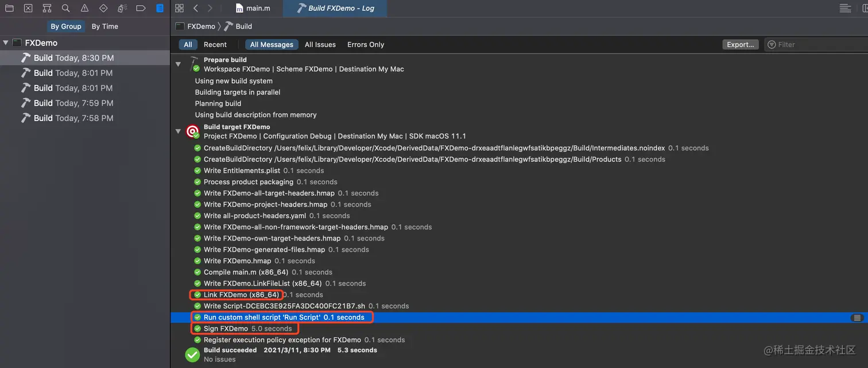Open the Debug navigator spray icon

122,8
